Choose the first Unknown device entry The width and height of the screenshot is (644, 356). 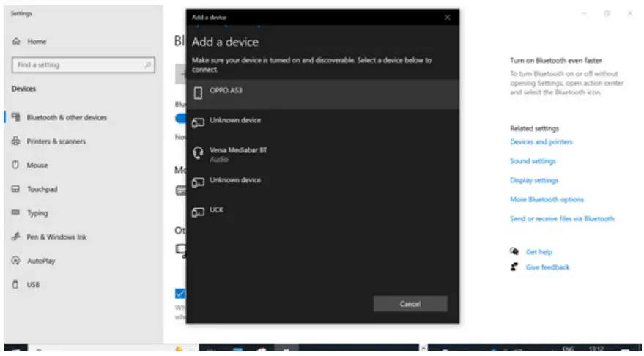322,124
